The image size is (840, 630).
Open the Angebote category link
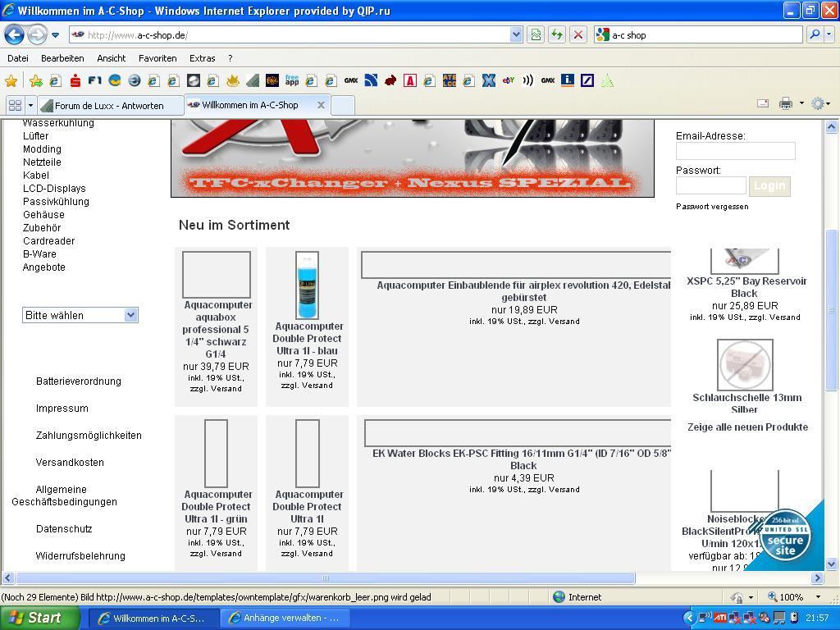point(44,267)
